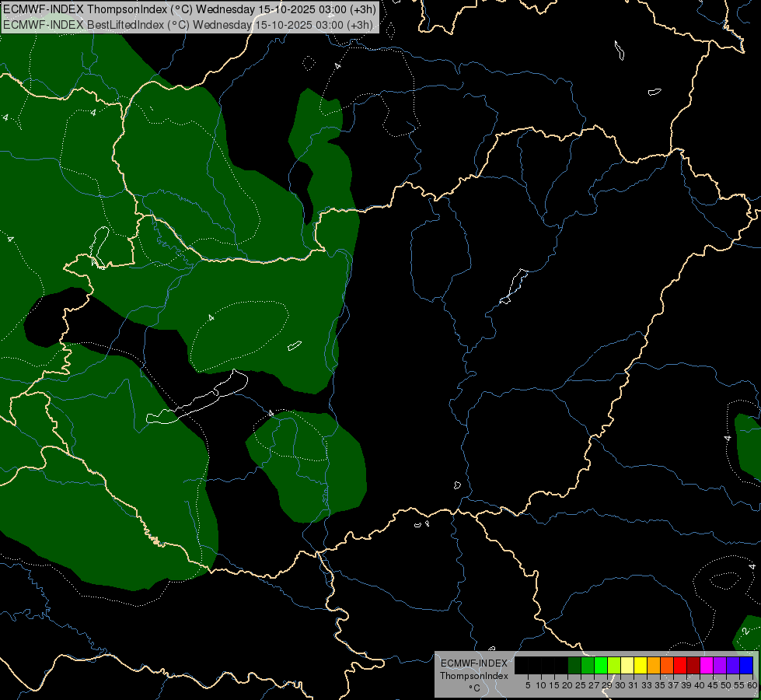Pick the dark green 20–25 legend swatch
761x700 pixels.
[574, 665]
